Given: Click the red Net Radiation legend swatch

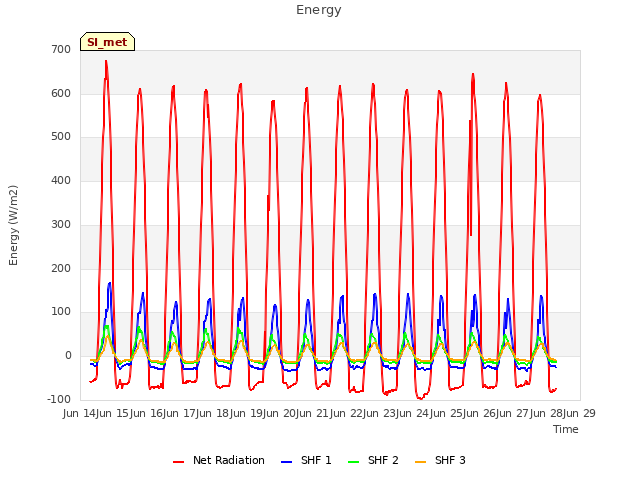Looking at the screenshot, I should [x=178, y=462].
